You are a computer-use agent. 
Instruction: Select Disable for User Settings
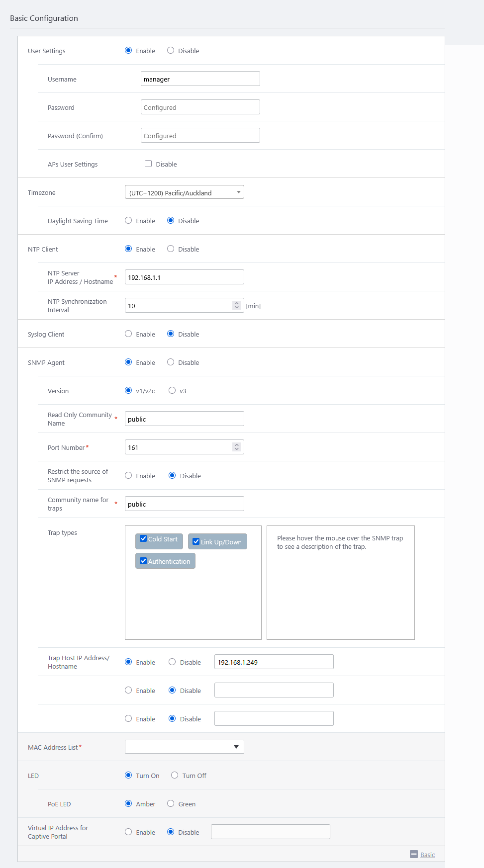click(x=171, y=51)
